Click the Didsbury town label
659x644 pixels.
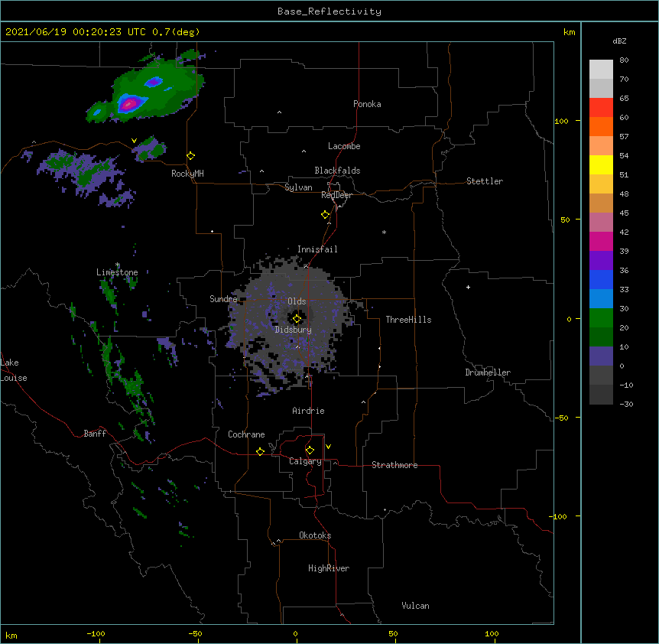293,330
